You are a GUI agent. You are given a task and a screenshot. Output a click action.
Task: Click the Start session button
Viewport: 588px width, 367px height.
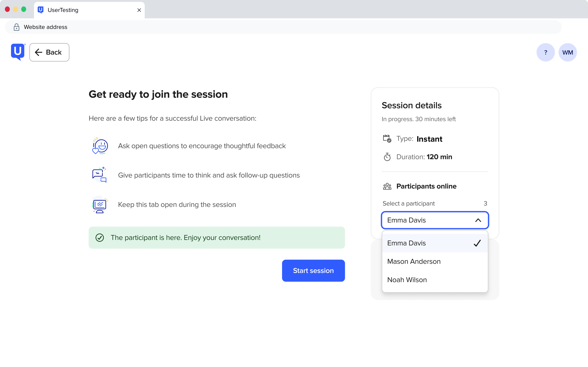click(314, 271)
